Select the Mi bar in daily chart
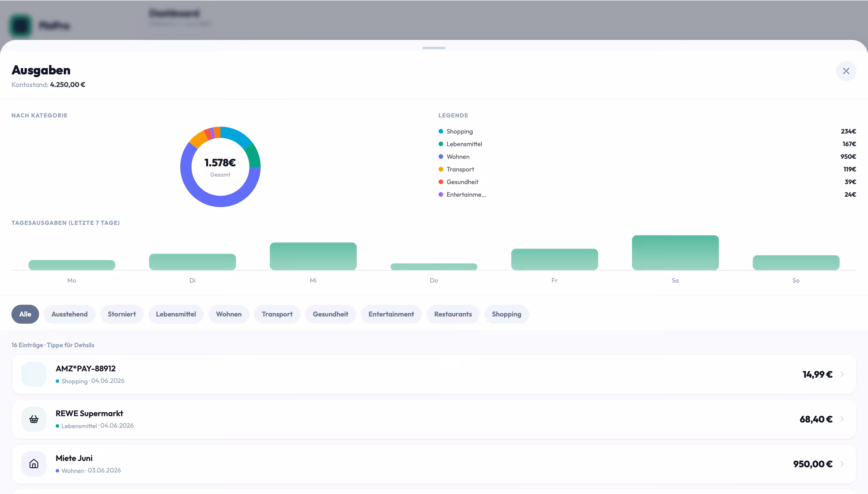 (313, 256)
